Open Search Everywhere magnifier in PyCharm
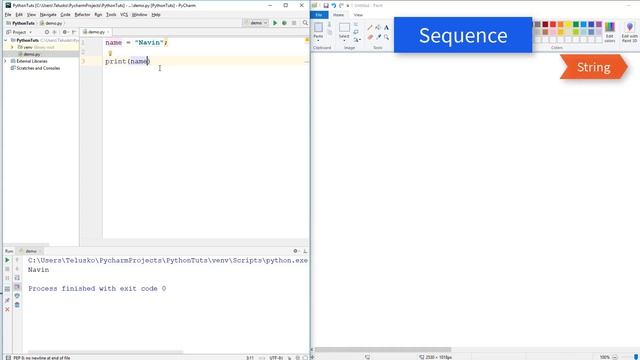This screenshot has width=640, height=360. [x=305, y=23]
